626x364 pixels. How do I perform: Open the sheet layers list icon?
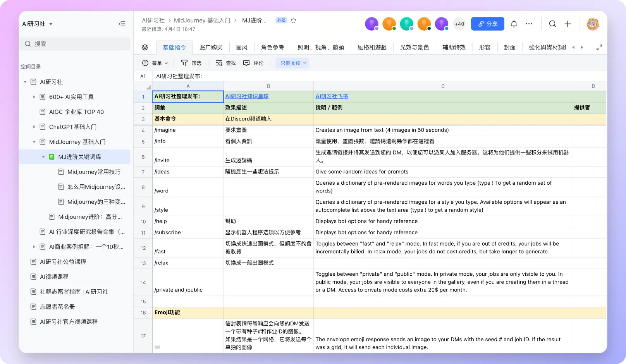coord(145,47)
